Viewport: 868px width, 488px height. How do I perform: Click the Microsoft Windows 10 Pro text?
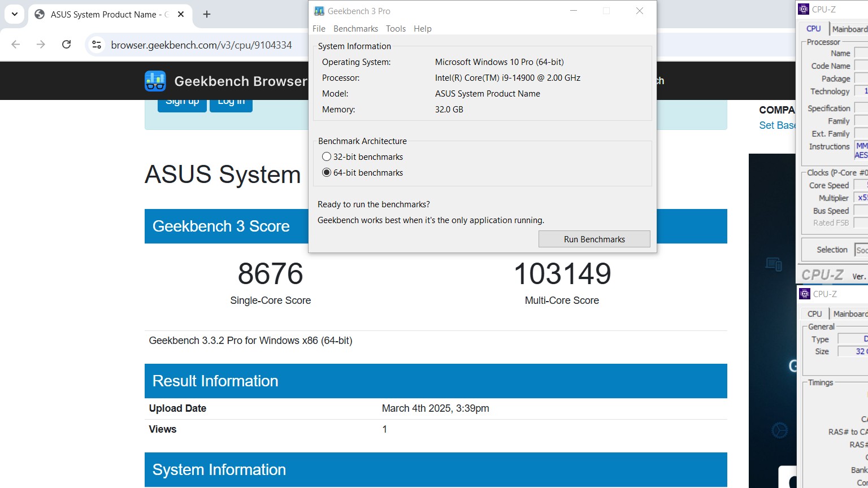point(500,62)
